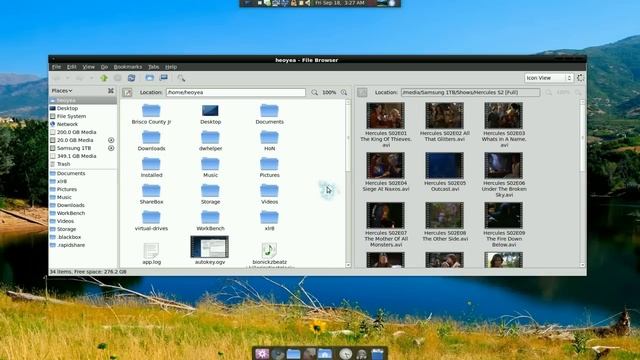Viewport: 640px width, 360px height.
Task: Zoom out in the left pane
Action: 314,93
